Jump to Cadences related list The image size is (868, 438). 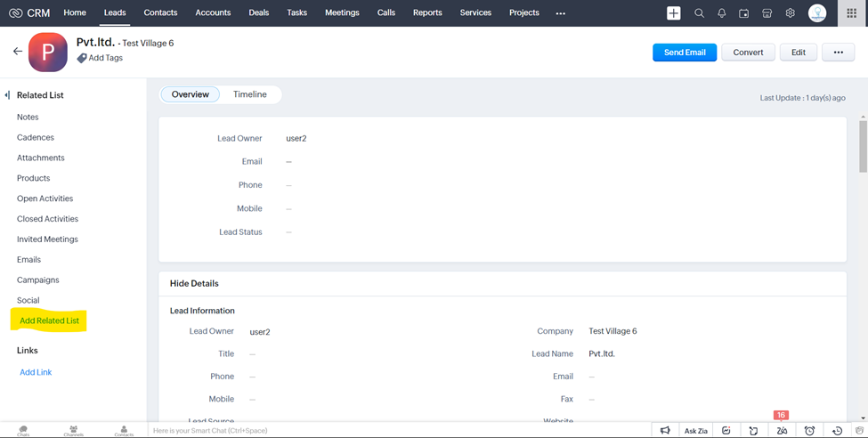click(x=36, y=137)
